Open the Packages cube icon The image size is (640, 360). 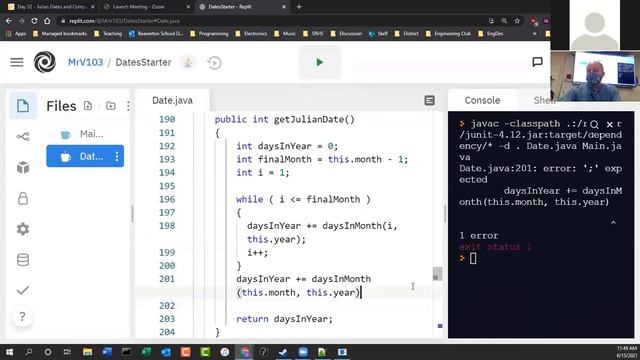click(x=23, y=167)
